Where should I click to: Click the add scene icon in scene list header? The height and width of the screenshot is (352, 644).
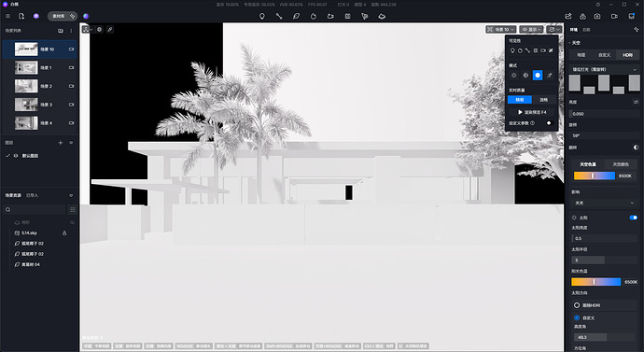pos(61,31)
